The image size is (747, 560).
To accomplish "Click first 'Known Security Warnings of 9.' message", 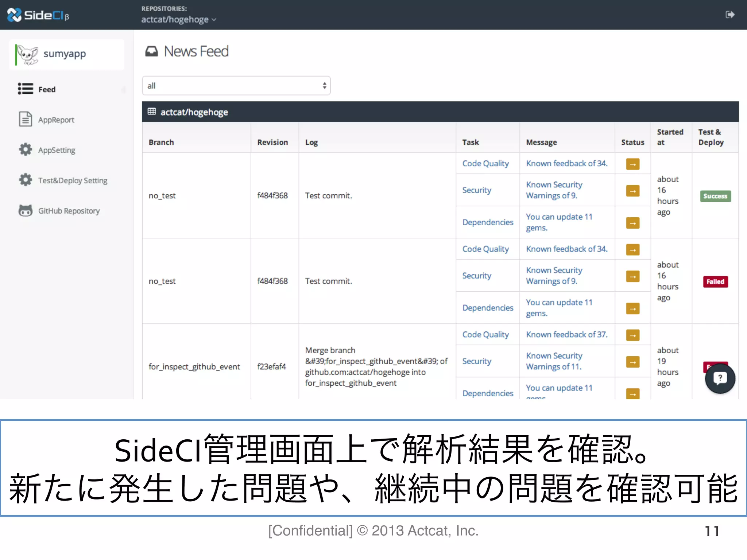I will (x=554, y=190).
